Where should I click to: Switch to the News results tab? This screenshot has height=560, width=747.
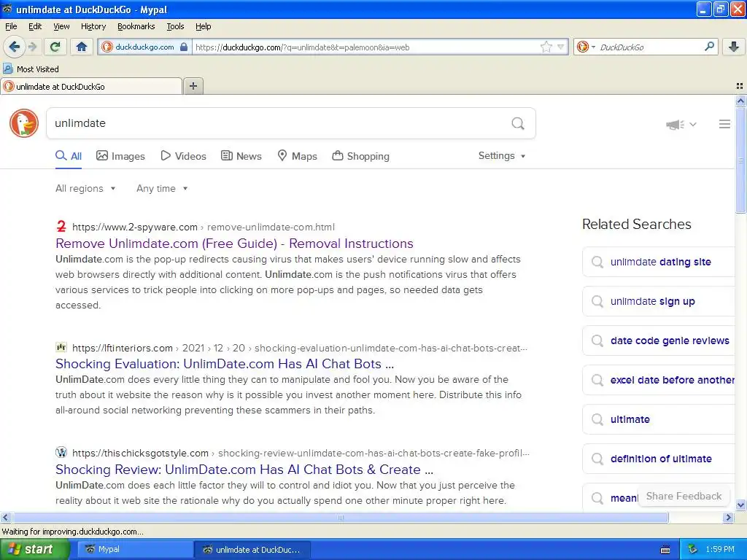tap(241, 156)
